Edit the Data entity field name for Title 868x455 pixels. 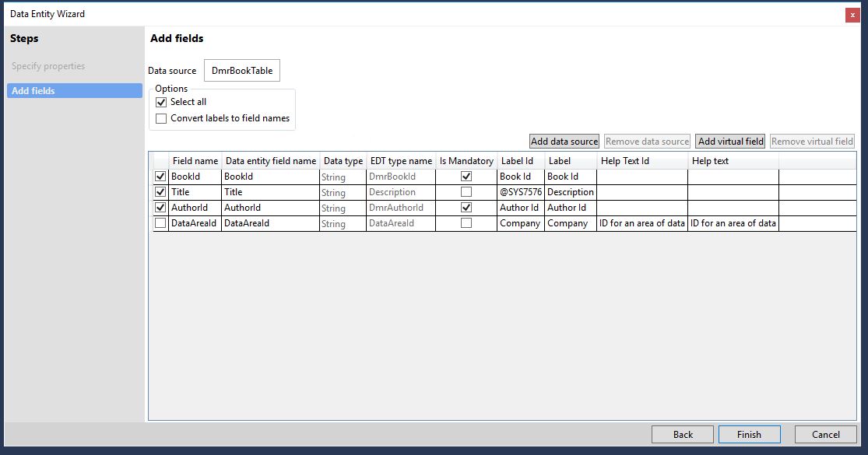click(x=270, y=192)
